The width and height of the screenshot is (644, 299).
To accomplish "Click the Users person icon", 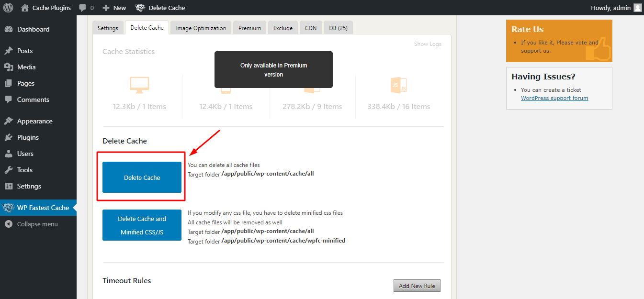I will point(9,154).
